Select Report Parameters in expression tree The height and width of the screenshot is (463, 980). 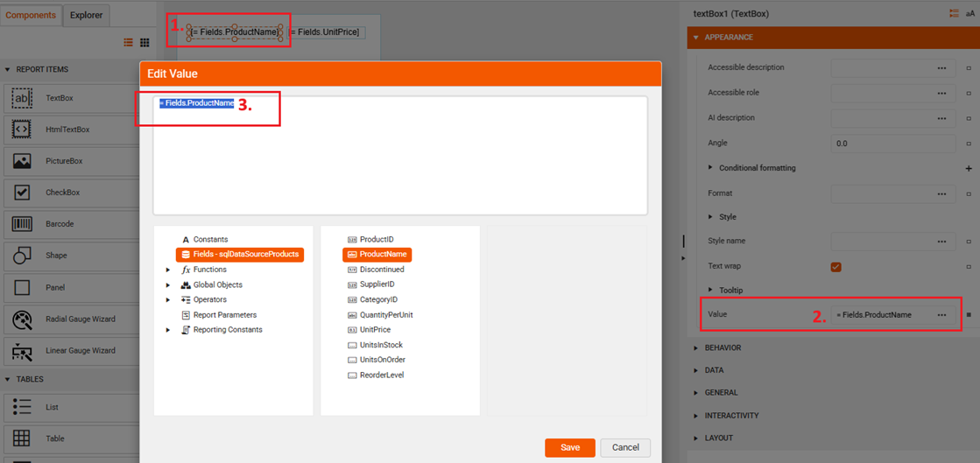pos(224,315)
